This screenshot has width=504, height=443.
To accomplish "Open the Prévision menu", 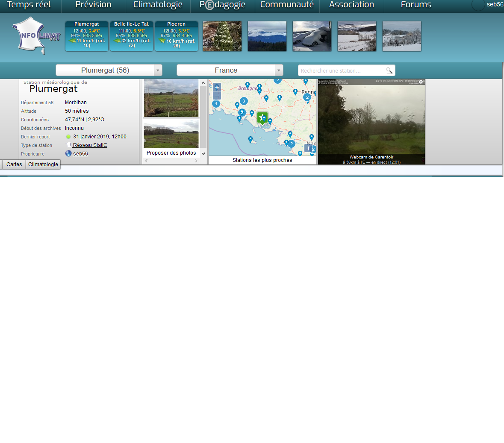I will click(93, 5).
